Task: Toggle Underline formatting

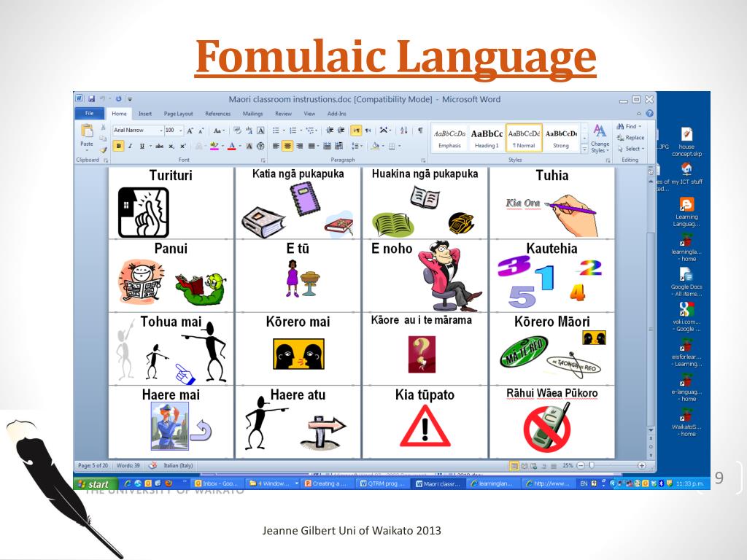Action: (142, 146)
